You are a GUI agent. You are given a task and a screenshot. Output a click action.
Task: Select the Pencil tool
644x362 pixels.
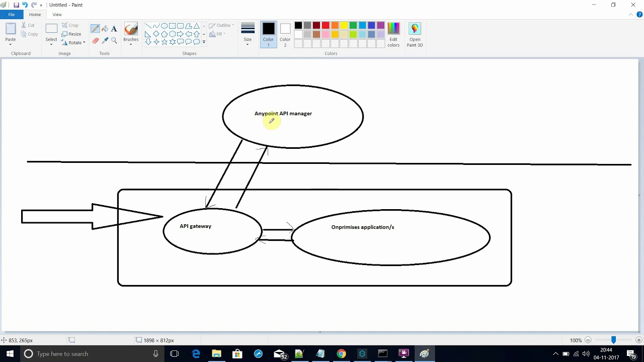[x=95, y=29]
